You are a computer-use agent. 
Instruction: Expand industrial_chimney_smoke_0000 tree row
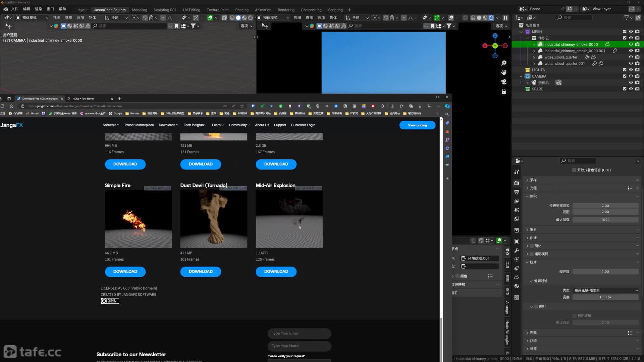click(534, 44)
